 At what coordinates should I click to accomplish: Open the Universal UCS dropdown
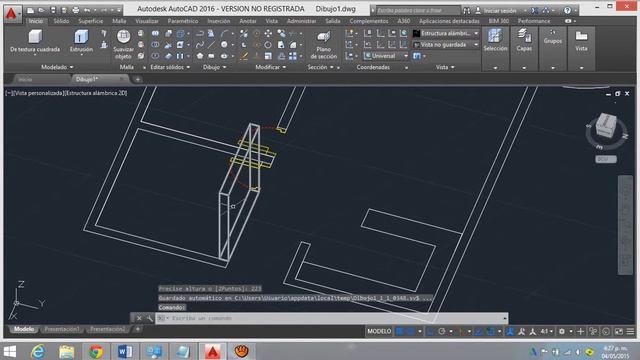click(386, 56)
